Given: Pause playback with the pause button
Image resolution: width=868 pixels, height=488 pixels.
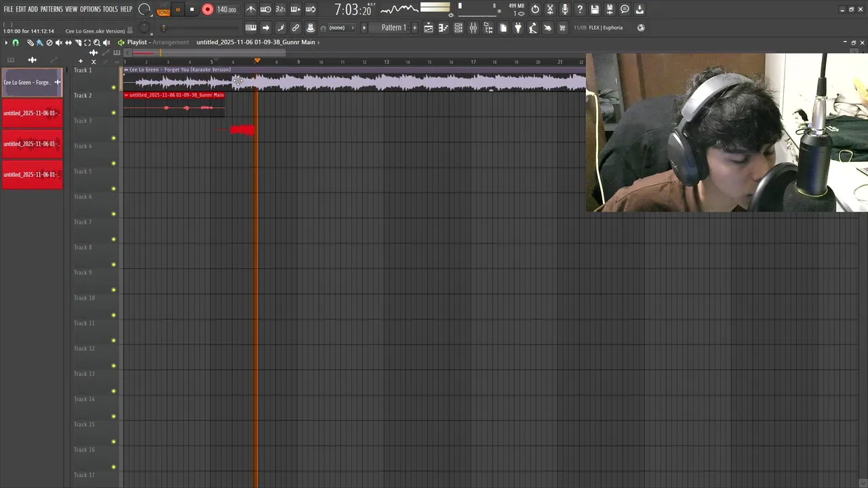Looking at the screenshot, I should point(178,9).
